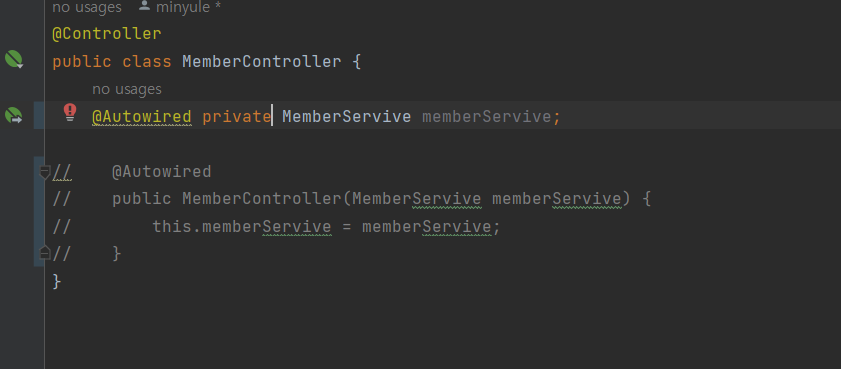The width and height of the screenshot is (841, 369).
Task: Click the private keyword
Action: (x=237, y=116)
